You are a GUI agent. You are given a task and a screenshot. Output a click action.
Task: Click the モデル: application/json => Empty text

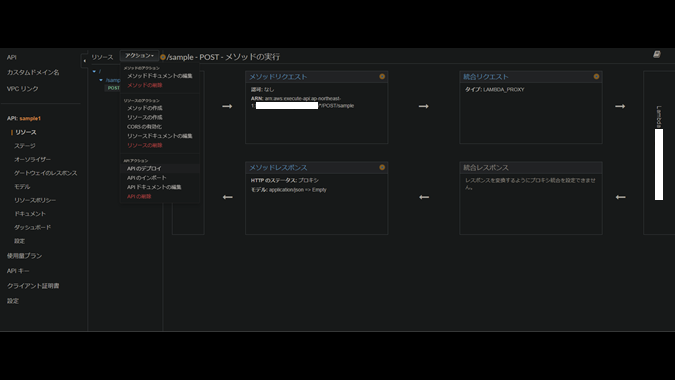(288, 190)
